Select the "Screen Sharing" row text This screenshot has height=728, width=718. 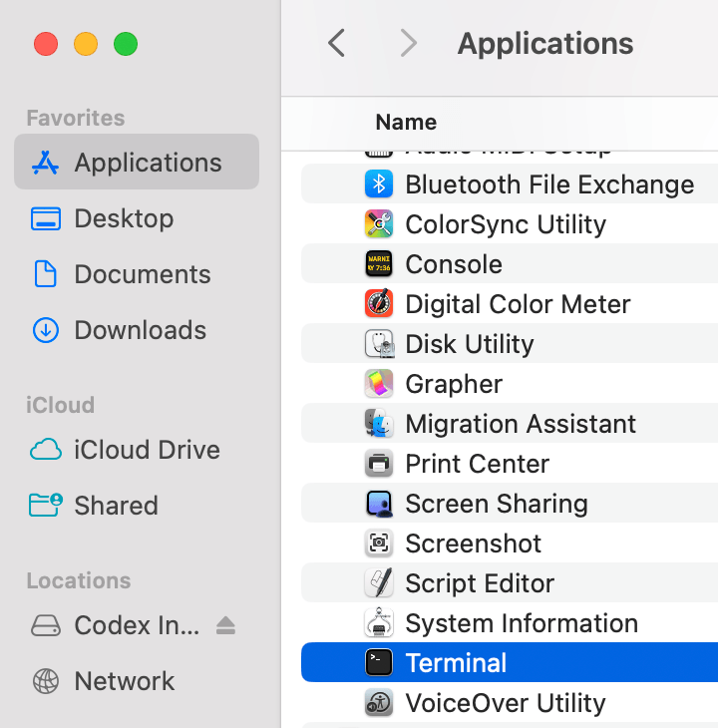[497, 504]
